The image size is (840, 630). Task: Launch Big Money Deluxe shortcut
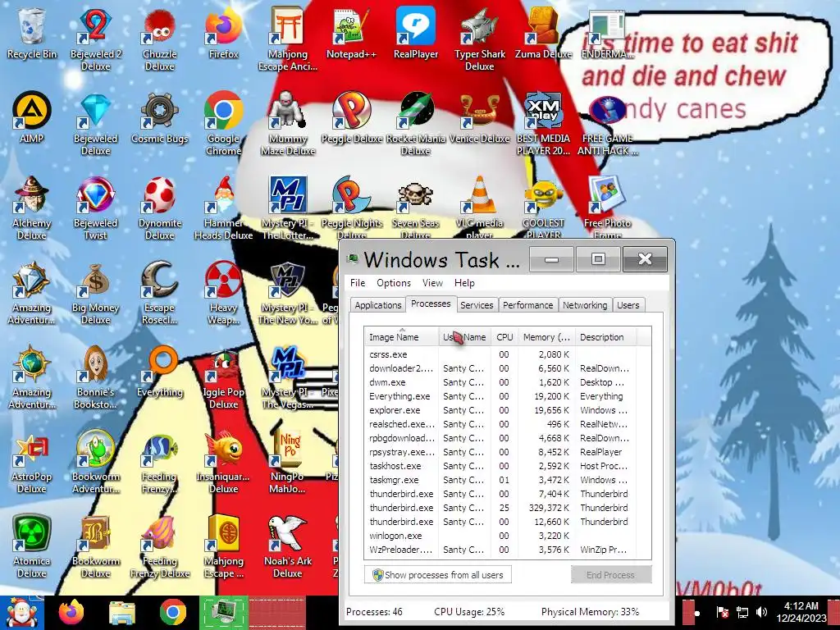95,293
